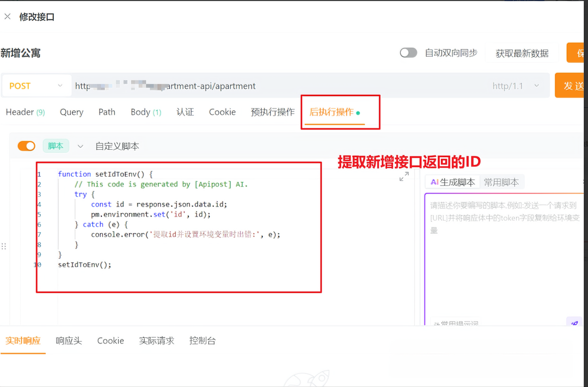Toggle the 自动双向同步 switch

tap(408, 53)
